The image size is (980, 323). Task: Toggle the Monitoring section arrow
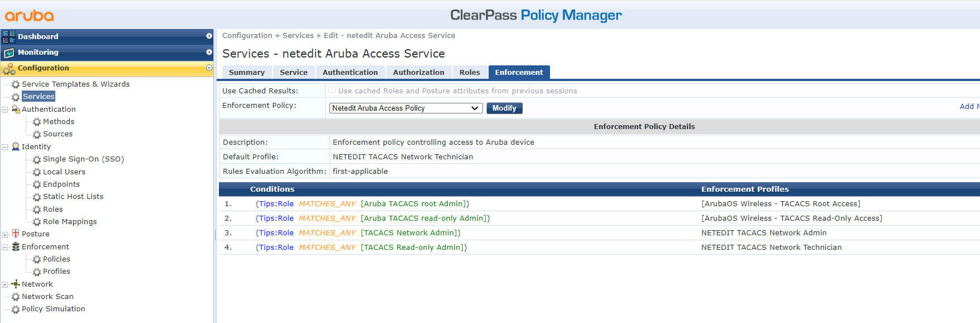(x=209, y=53)
